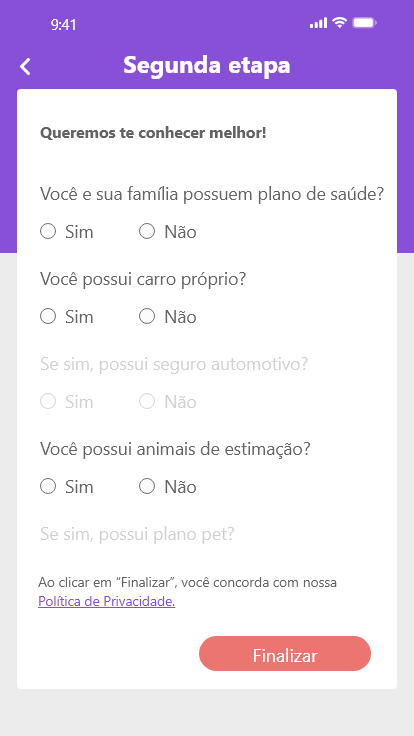The height and width of the screenshot is (736, 414).
Task: Tap the battery indicator icon
Action: click(x=364, y=23)
